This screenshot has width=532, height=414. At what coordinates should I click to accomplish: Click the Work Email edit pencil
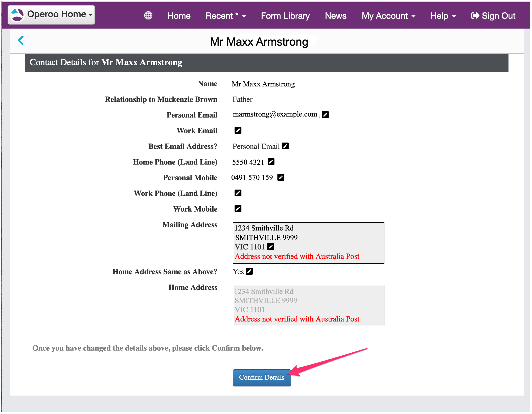[238, 130]
